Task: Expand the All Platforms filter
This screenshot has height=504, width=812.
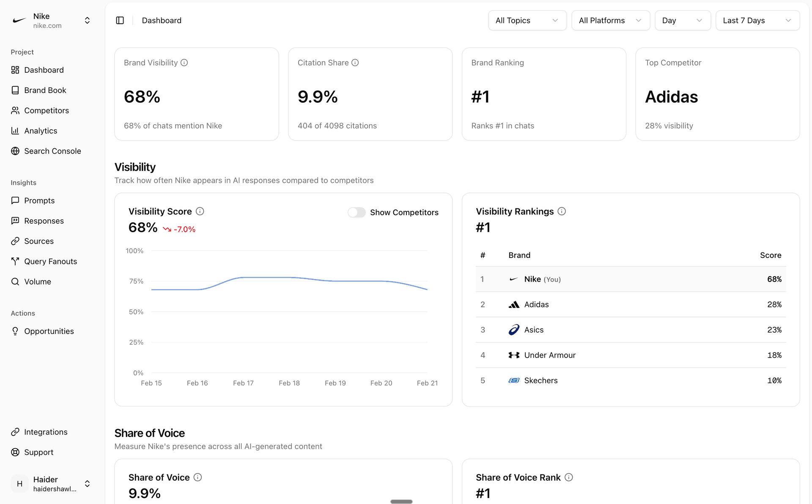Action: coord(610,20)
